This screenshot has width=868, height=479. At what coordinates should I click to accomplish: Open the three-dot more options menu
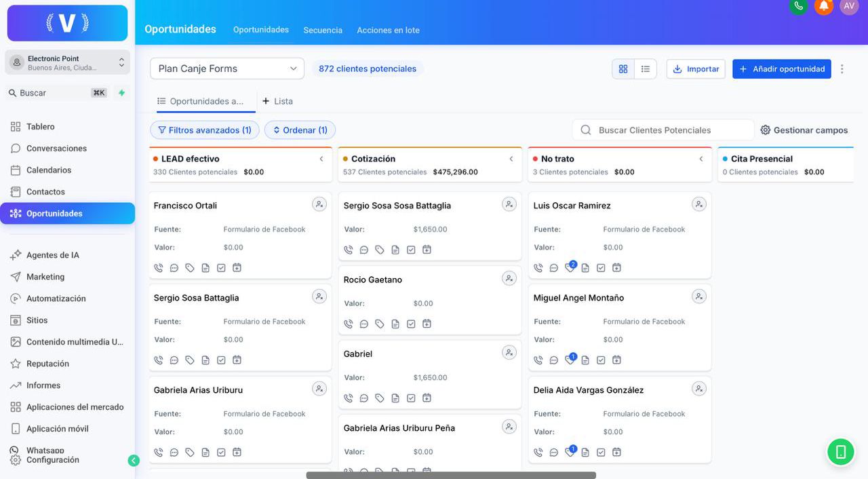[842, 69]
